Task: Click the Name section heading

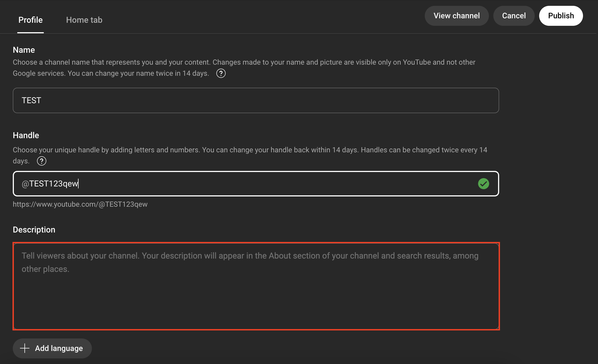Action: point(24,50)
